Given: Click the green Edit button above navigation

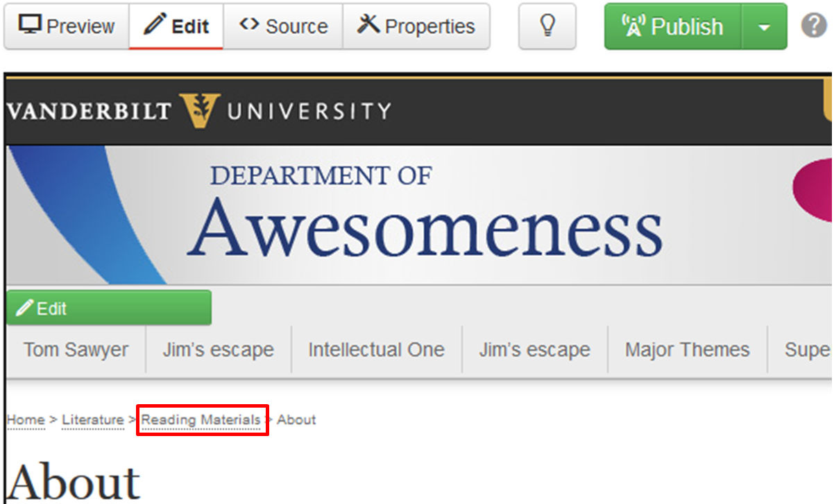Looking at the screenshot, I should click(x=108, y=309).
